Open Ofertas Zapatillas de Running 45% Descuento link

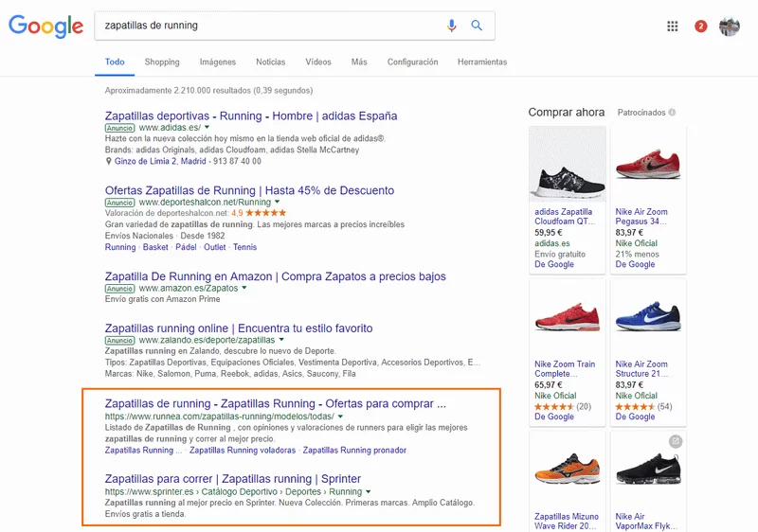(249, 190)
